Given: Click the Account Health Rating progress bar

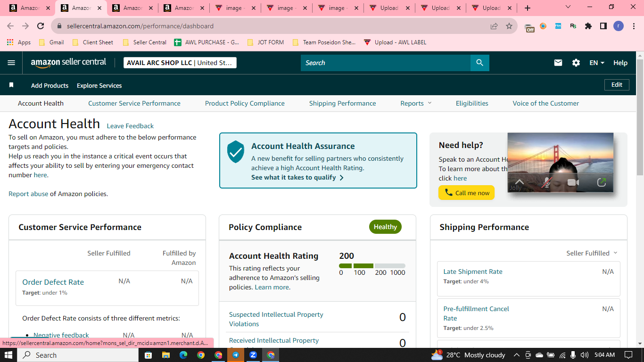Looking at the screenshot, I should pyautogui.click(x=372, y=266).
